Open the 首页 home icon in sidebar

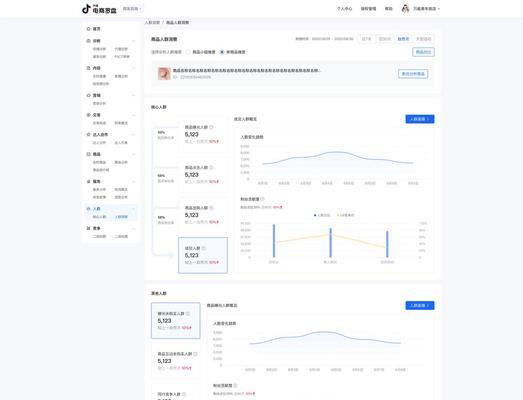click(88, 29)
